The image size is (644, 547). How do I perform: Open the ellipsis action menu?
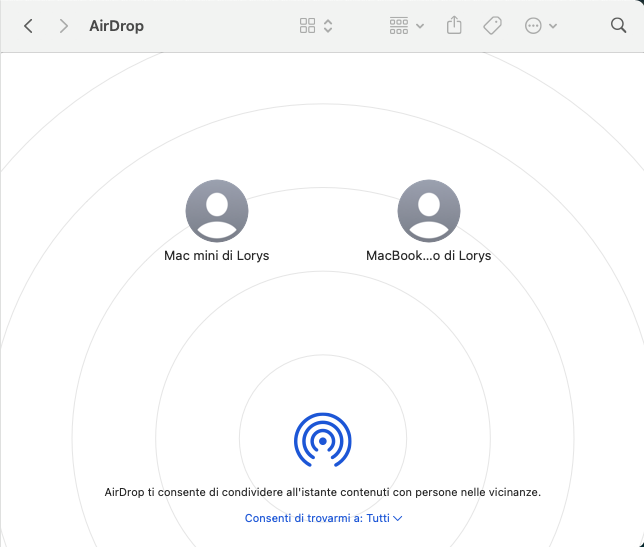pos(540,25)
